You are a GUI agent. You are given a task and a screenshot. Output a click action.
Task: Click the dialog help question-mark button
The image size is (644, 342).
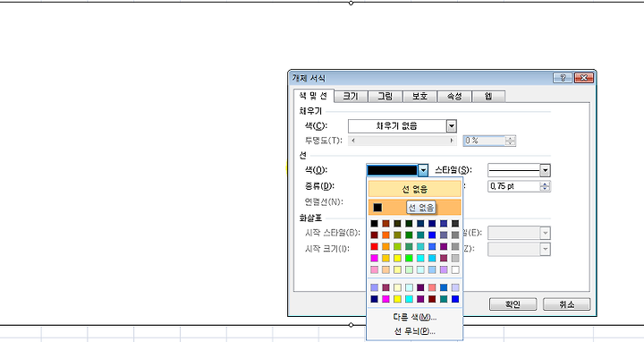click(x=563, y=78)
